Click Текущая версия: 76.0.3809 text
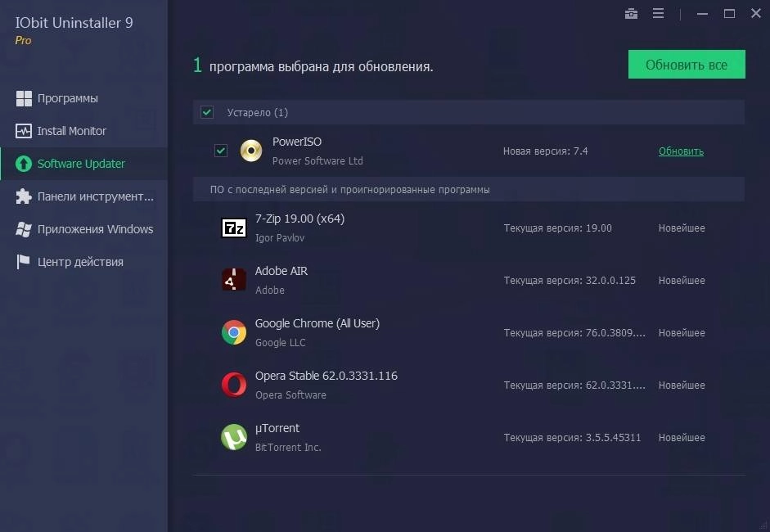The width and height of the screenshot is (770, 532). (574, 333)
